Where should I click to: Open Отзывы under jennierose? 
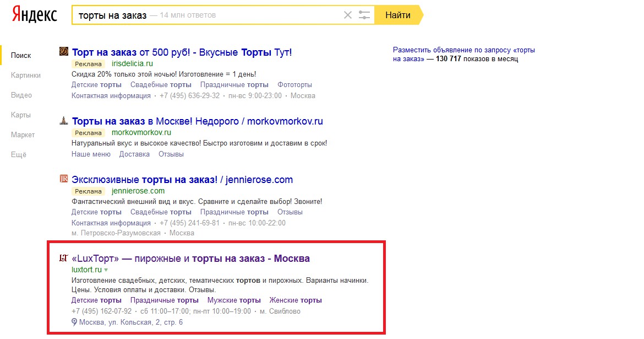coord(290,212)
